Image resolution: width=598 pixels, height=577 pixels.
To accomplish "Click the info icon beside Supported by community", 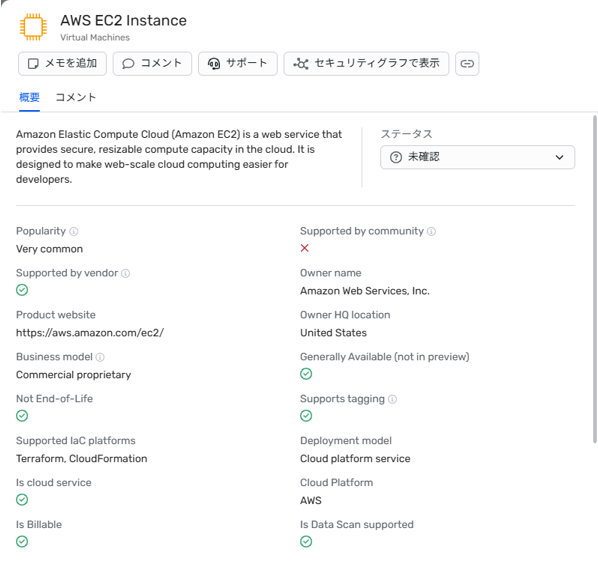I will (431, 231).
